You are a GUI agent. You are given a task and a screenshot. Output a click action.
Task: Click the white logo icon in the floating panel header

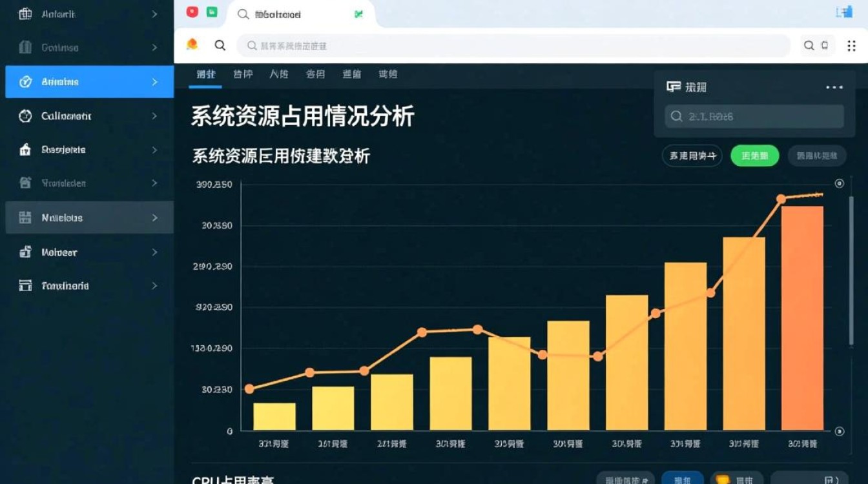pyautogui.click(x=674, y=86)
